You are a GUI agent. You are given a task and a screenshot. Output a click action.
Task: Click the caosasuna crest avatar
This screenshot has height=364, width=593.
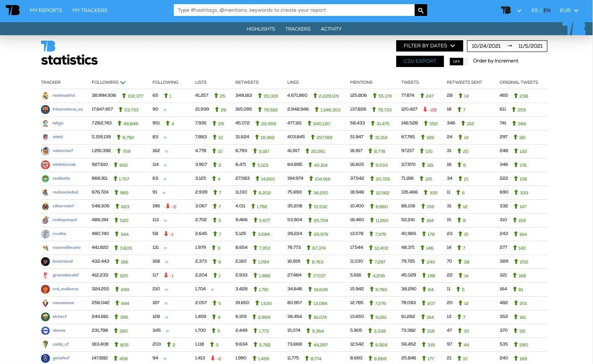coord(45,303)
